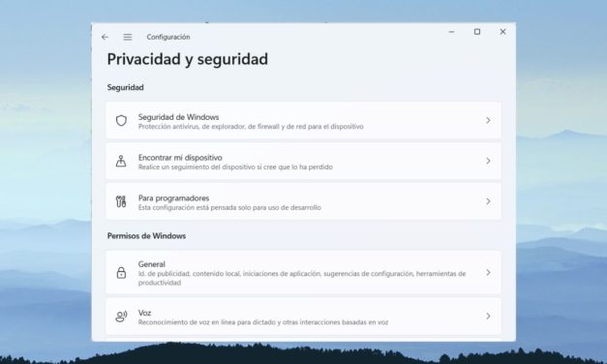Screen dimensions: 607x364
Task: Open Encontrar mi dispositivo settings
Action: (x=304, y=161)
